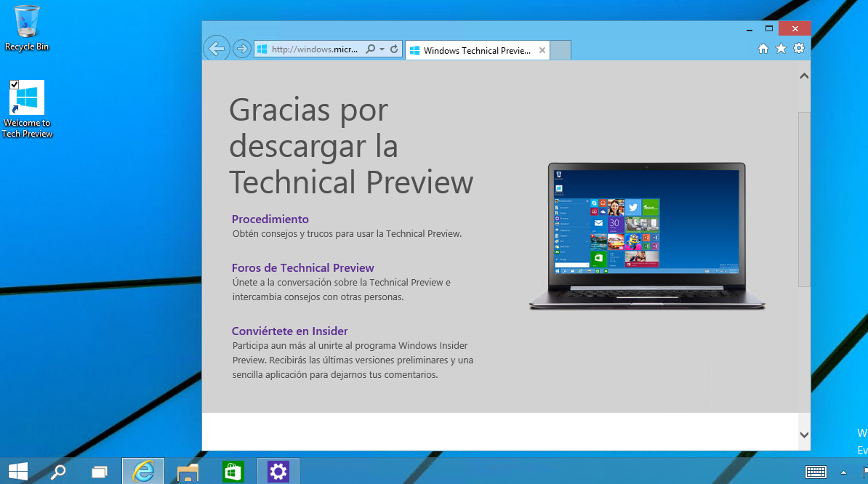Close the Internet Explorer window
The image size is (868, 484).
click(x=795, y=29)
